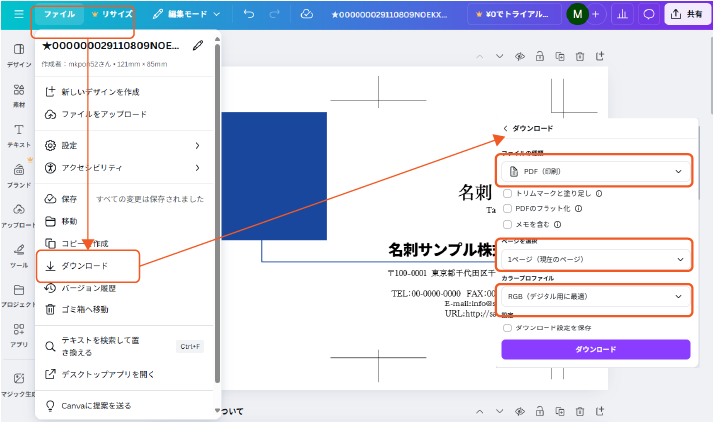The height and width of the screenshot is (422, 713).
Task: Open the ファイル menu
Action: click(59, 14)
